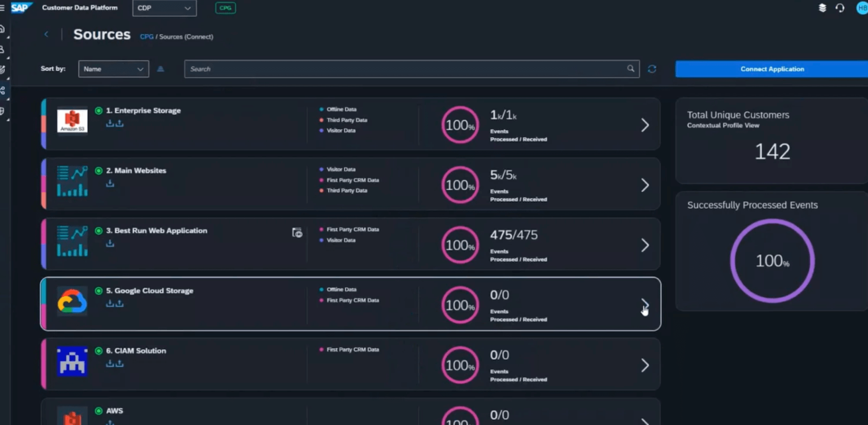This screenshot has width=868, height=425.
Task: Follow the CPG breadcrumb link
Action: [147, 37]
